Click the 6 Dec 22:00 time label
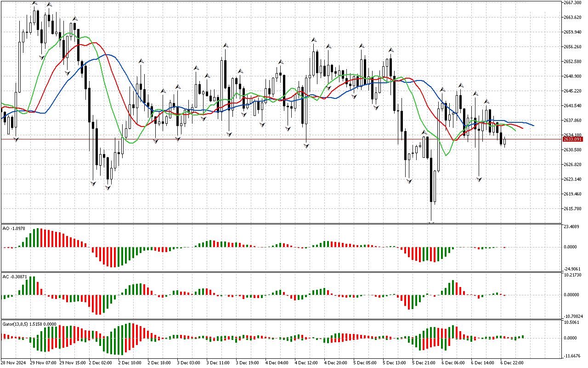Screen dimensions: 588x368 (x=512, y=363)
